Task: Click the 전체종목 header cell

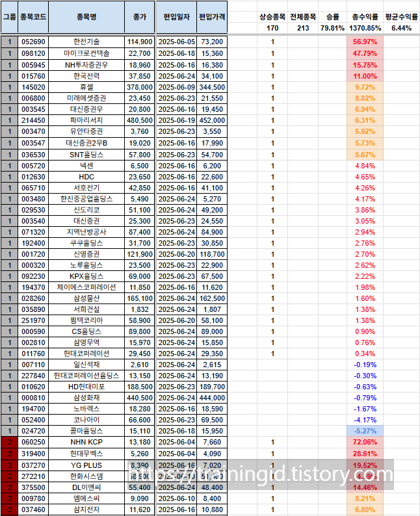Action: [303, 17]
